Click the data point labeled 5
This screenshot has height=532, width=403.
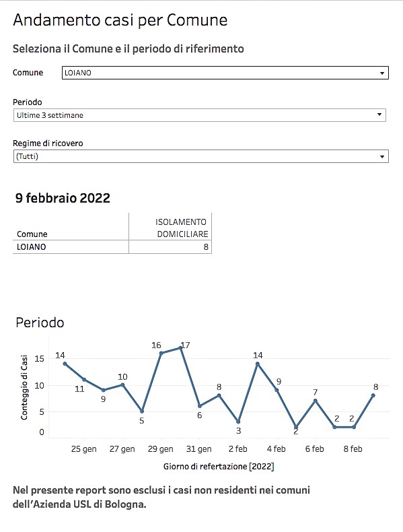(142, 411)
